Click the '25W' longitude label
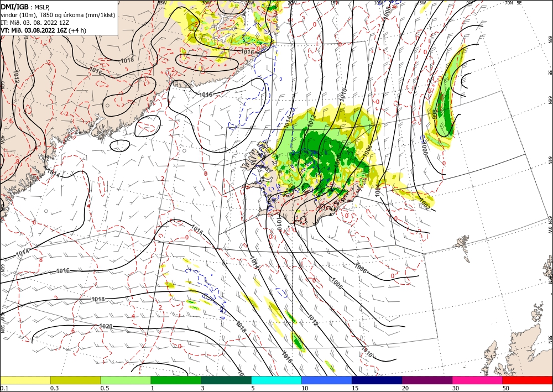 [249, 3]
